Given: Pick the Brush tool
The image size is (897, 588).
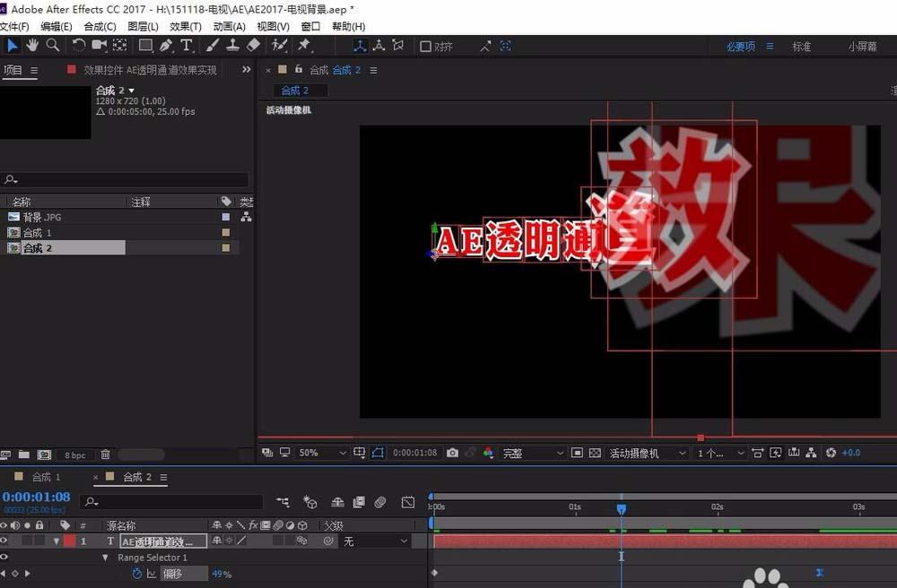Looking at the screenshot, I should 212,44.
